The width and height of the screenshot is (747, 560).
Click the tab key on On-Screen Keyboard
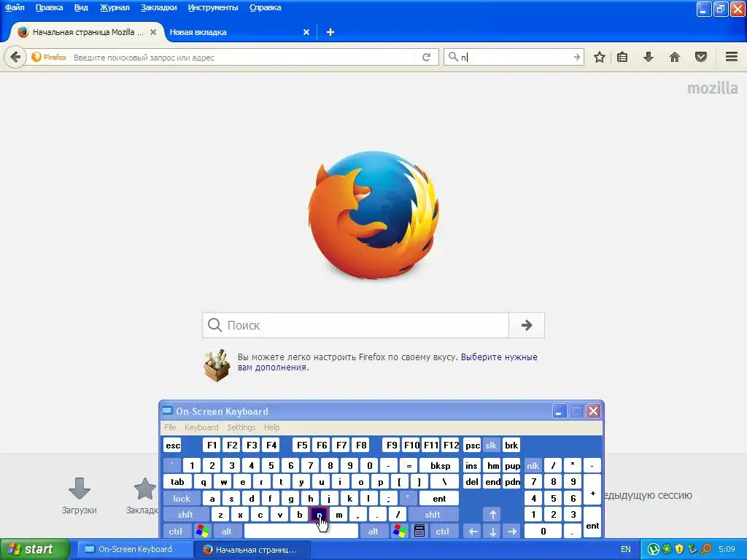click(177, 482)
